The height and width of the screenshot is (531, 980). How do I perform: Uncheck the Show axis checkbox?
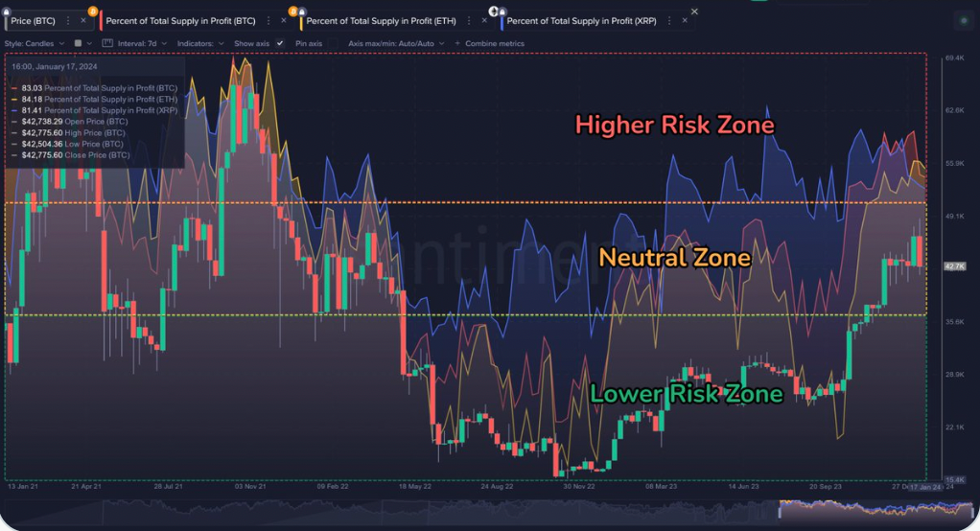280,43
